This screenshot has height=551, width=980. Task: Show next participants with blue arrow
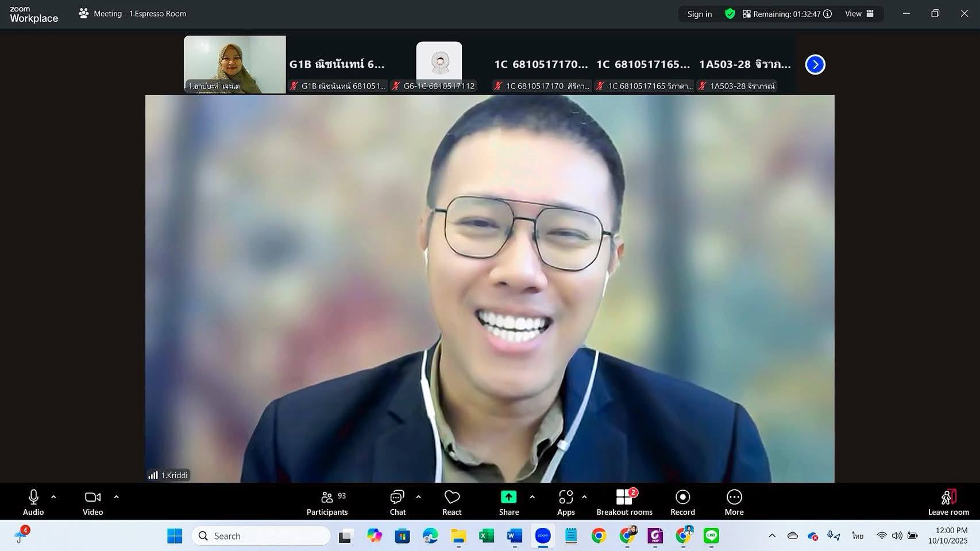pos(815,64)
